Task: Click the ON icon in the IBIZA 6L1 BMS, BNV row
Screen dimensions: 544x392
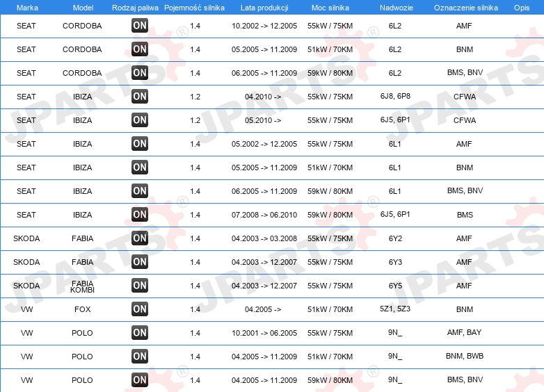Action: (140, 190)
